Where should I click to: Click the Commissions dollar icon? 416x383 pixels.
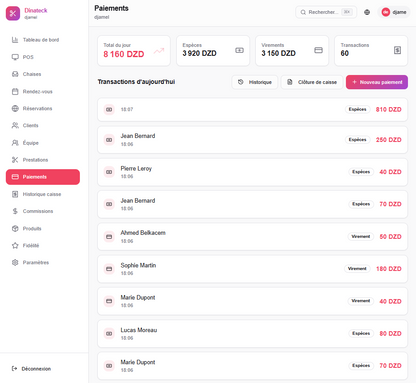tap(15, 211)
